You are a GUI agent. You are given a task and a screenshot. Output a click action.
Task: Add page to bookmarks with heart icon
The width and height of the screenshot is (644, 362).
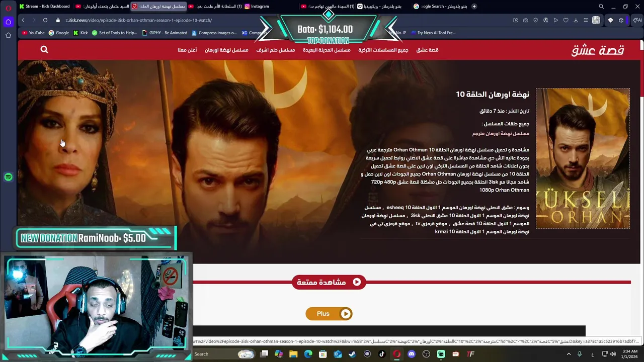(566, 20)
